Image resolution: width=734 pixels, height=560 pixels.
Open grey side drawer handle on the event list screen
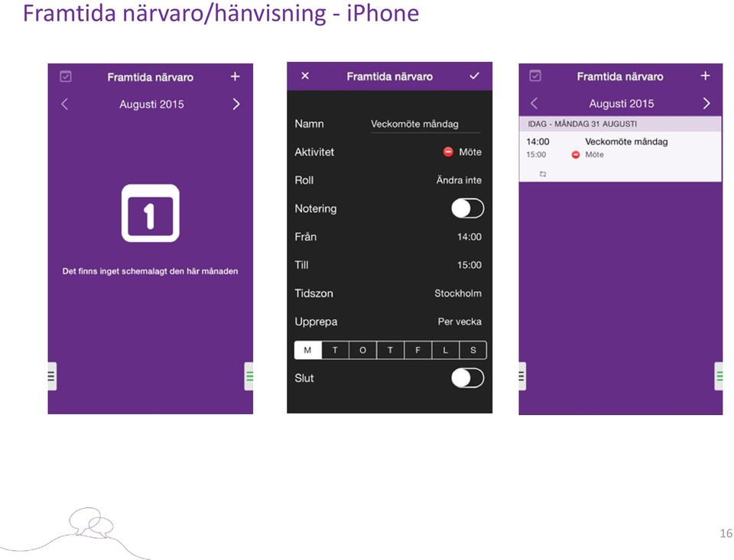coord(522,376)
